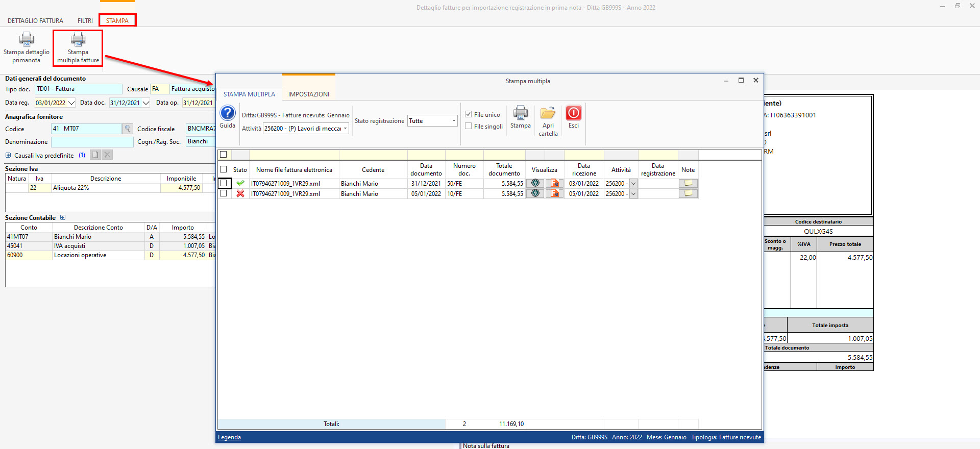Toggle the File unico checkbox
The height and width of the screenshot is (449, 980).
coord(468,114)
